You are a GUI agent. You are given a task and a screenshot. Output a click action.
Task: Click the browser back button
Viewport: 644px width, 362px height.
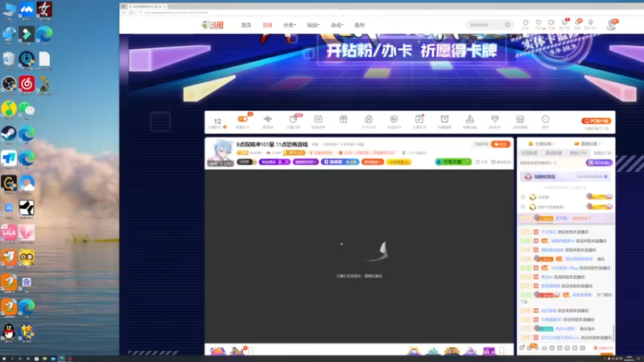124,13
